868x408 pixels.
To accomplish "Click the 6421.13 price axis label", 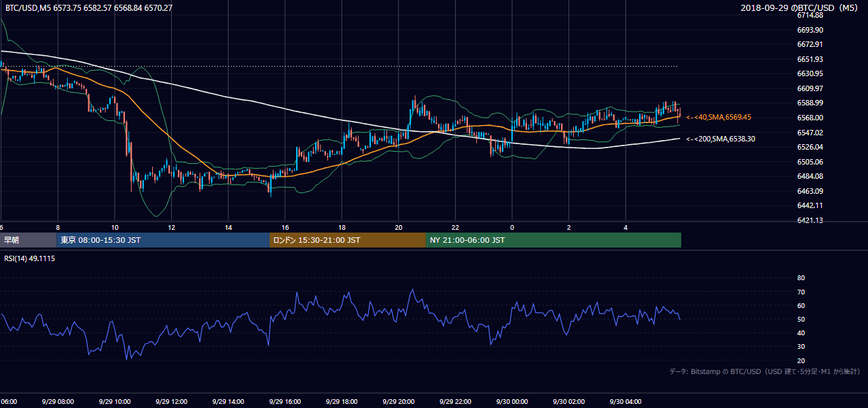I will coord(810,220).
